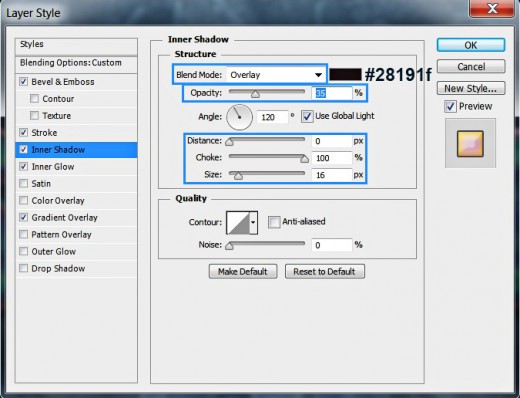520x398 pixels.
Task: Click the contour curve thumbnail
Action: click(x=238, y=222)
